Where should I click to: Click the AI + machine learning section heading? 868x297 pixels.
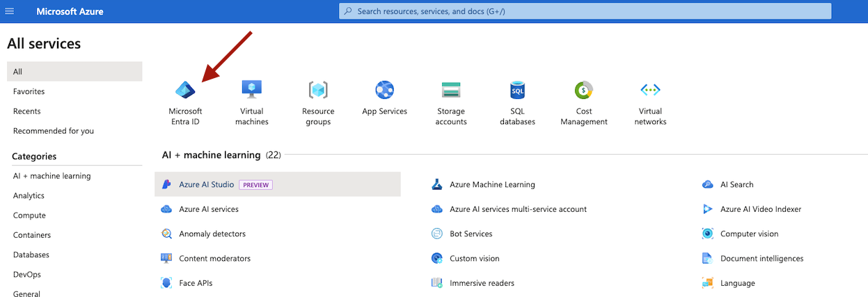click(211, 155)
